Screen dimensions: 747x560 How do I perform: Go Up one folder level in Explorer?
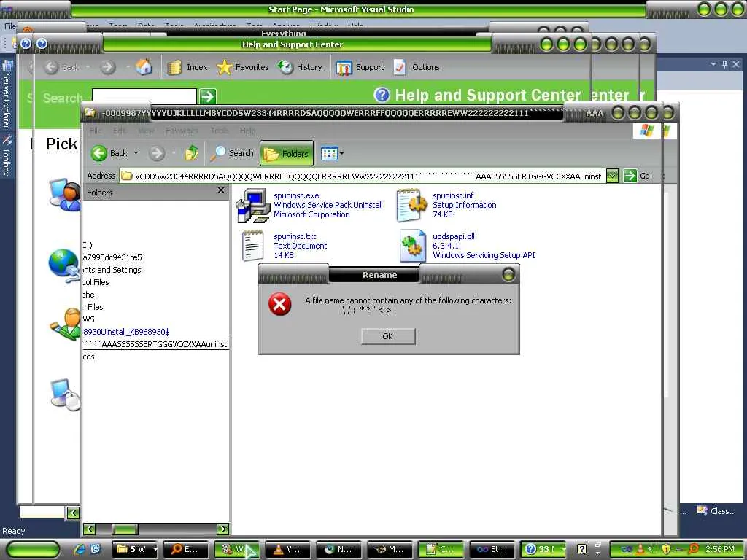pos(192,153)
